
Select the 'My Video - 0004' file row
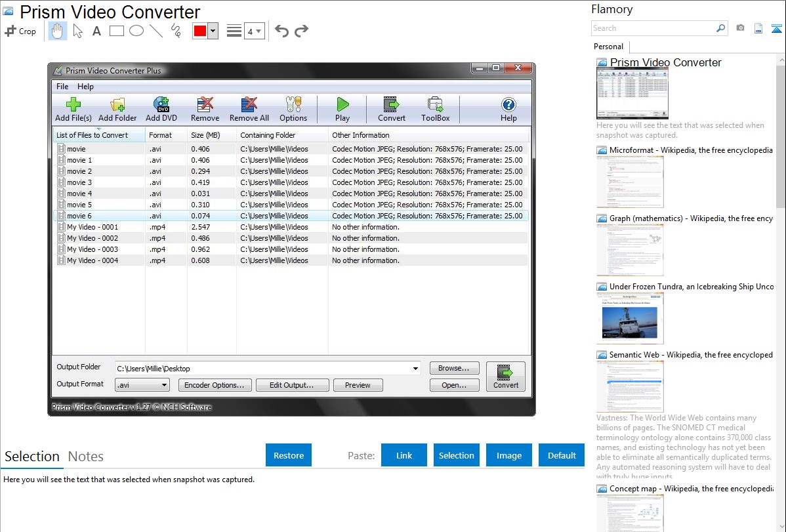pos(291,260)
